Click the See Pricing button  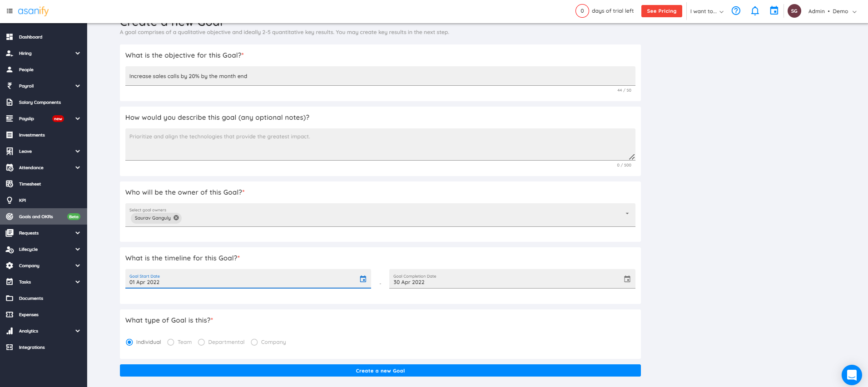(x=661, y=11)
